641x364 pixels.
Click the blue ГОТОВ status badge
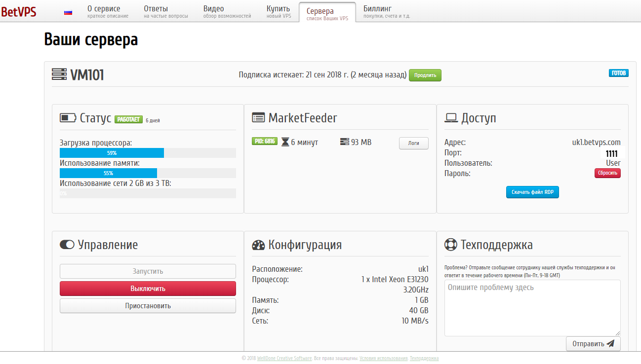pyautogui.click(x=618, y=73)
